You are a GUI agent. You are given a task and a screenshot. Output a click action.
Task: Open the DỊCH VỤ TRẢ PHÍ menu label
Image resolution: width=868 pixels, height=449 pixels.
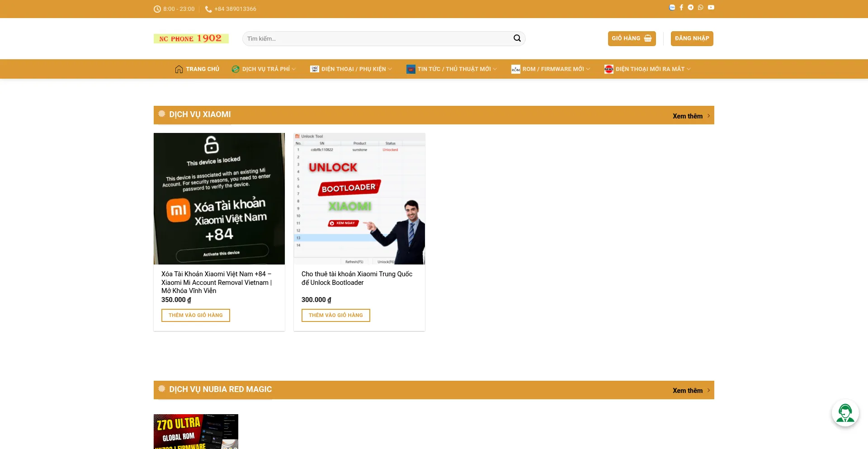tap(266, 69)
